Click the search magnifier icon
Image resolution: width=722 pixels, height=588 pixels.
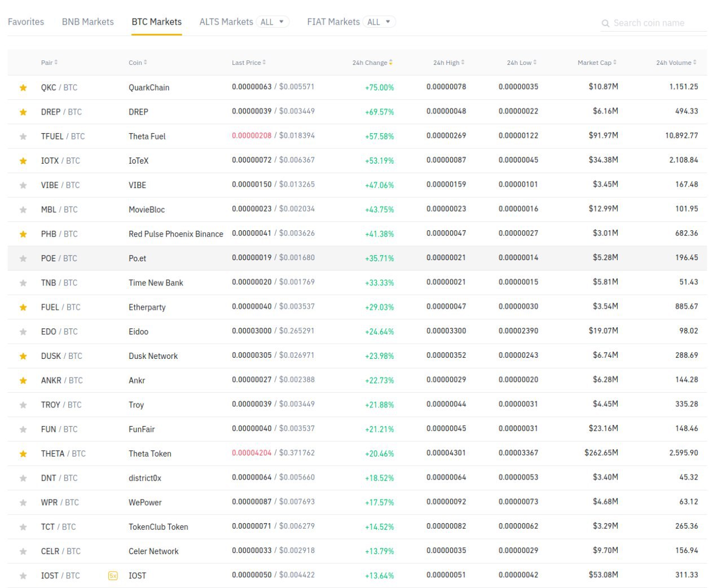605,23
